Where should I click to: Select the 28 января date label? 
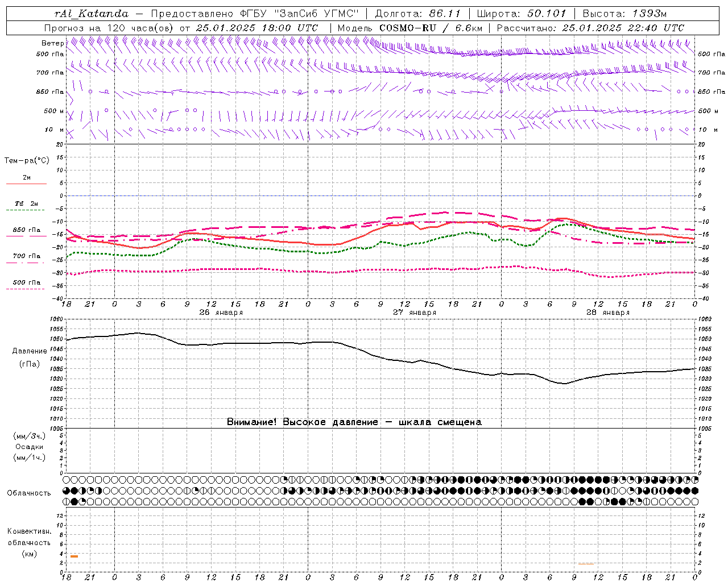(x=607, y=313)
